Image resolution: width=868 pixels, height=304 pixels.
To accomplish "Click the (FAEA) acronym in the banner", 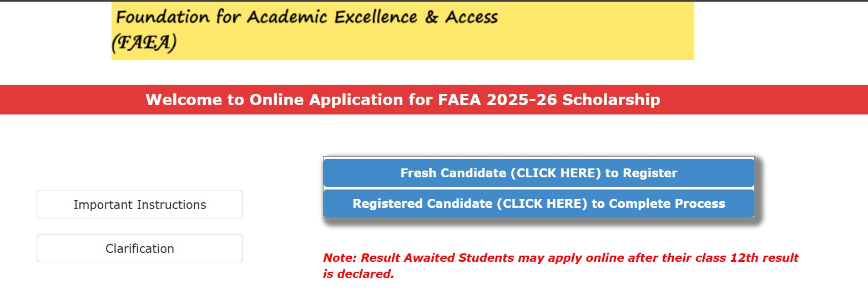I will click(144, 43).
